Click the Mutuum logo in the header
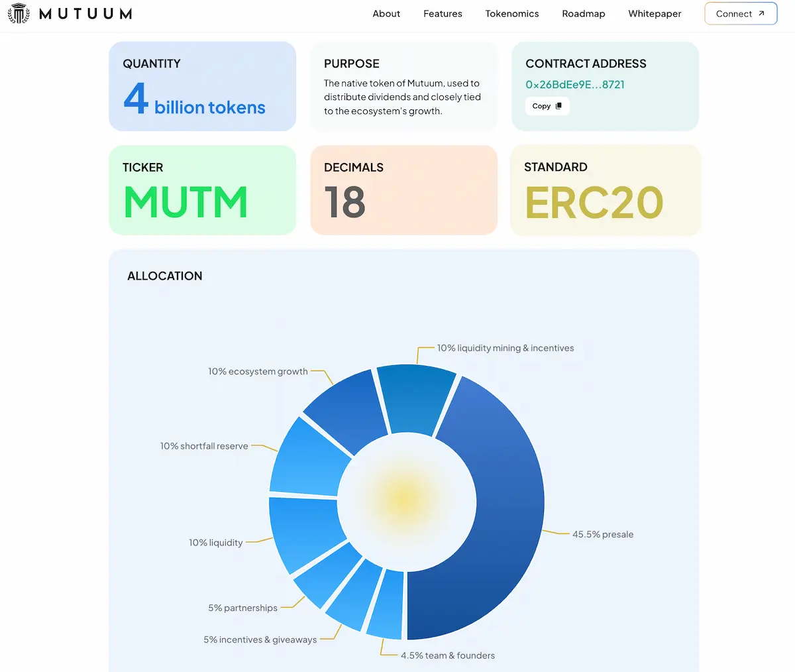The image size is (795, 672). tap(70, 13)
